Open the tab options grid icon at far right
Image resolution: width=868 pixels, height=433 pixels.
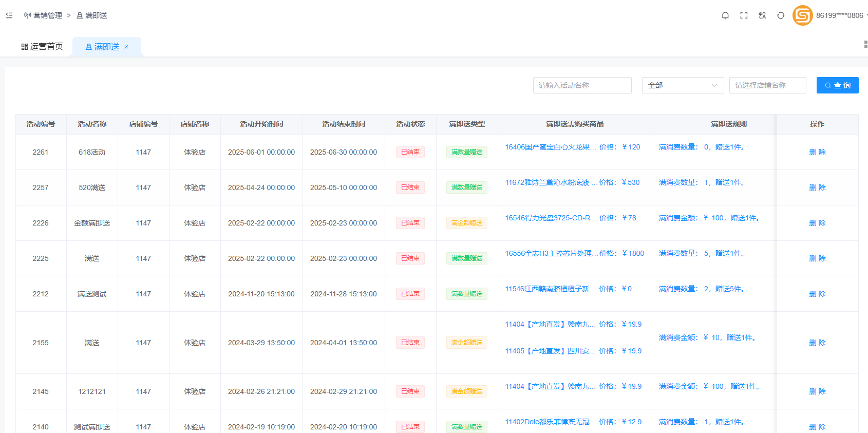[x=865, y=45]
